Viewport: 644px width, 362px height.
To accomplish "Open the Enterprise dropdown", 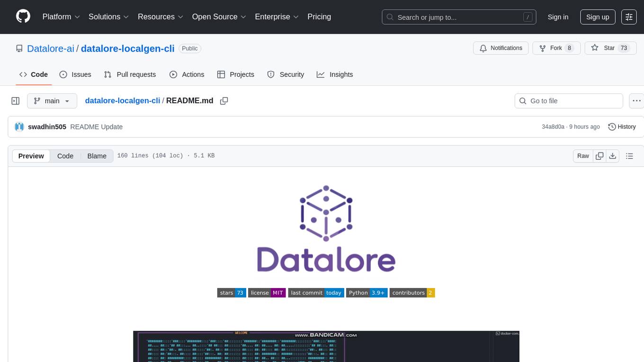I will click(x=277, y=17).
